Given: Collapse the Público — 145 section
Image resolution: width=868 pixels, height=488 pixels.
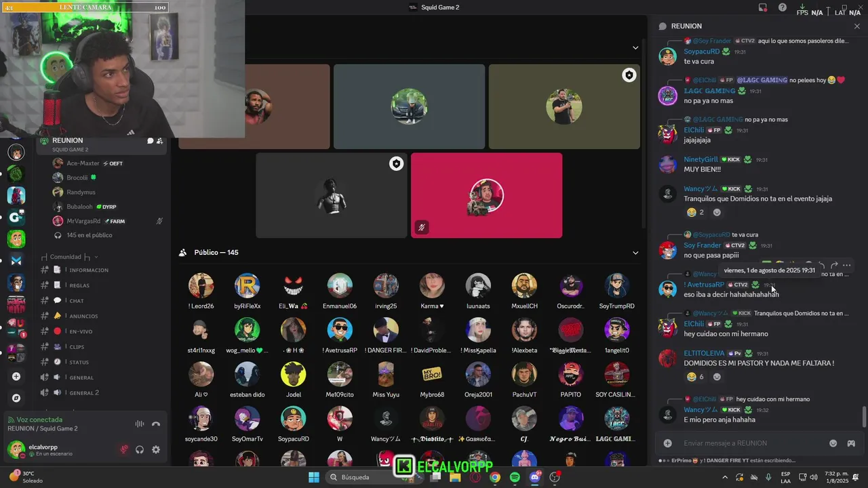Looking at the screenshot, I should [x=635, y=253].
